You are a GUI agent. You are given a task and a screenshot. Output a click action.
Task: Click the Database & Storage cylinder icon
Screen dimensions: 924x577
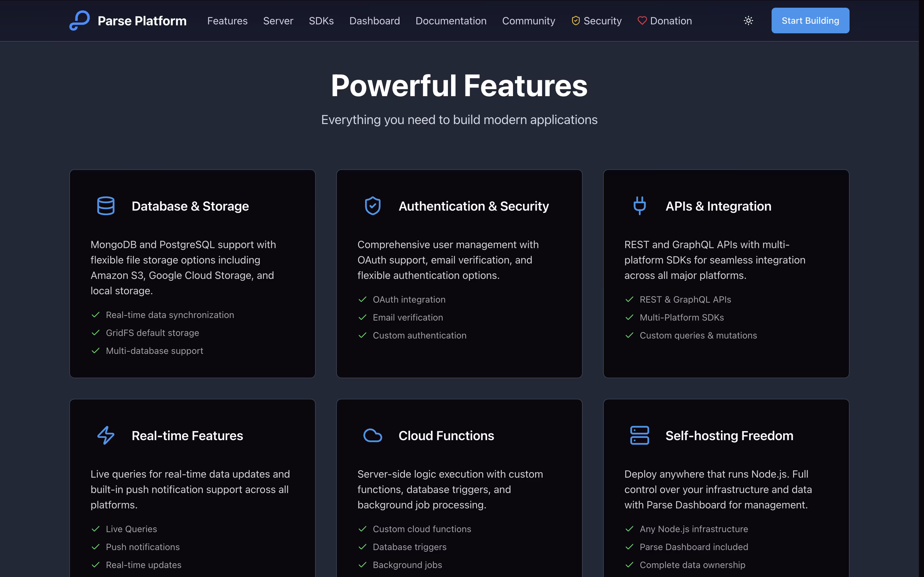pyautogui.click(x=106, y=206)
